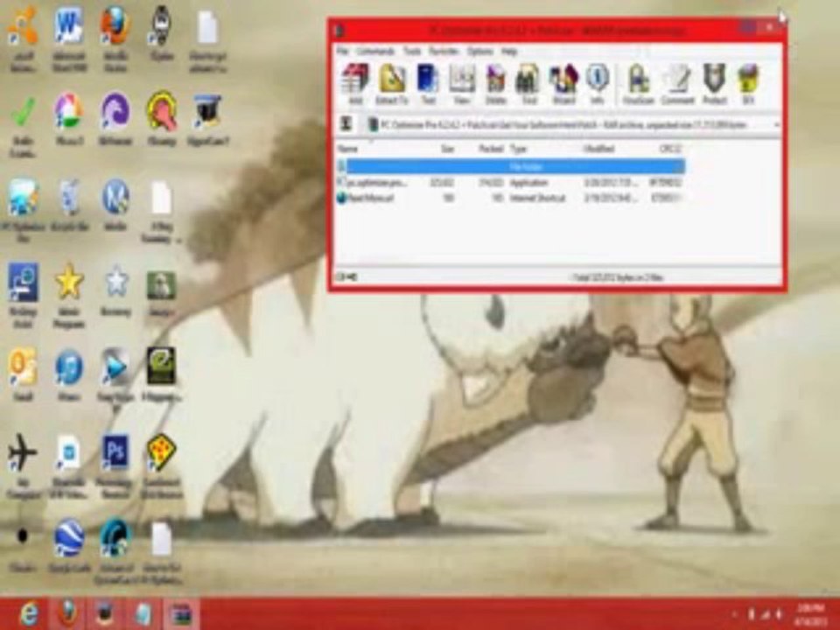The width and height of the screenshot is (840, 630).
Task: Open the File menu in WinRAR
Action: 342,52
